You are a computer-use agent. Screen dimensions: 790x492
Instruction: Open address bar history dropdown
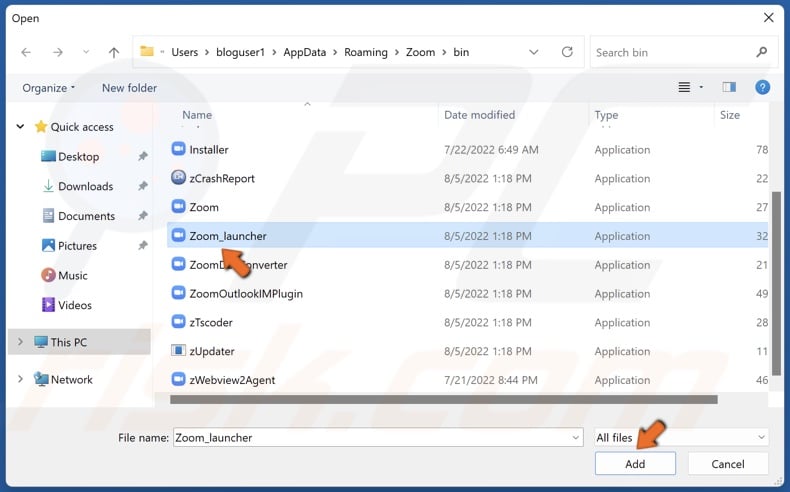[x=534, y=52]
